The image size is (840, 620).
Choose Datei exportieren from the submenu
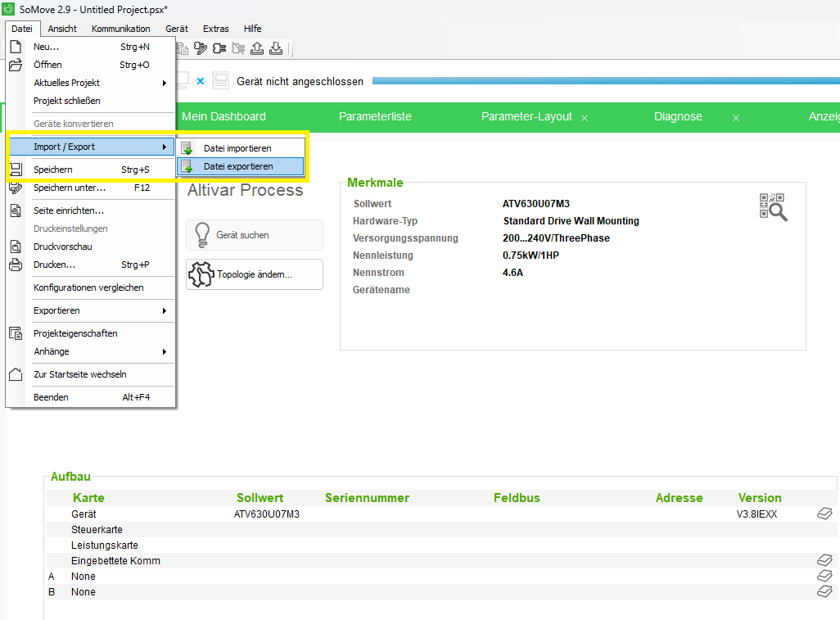point(241,166)
